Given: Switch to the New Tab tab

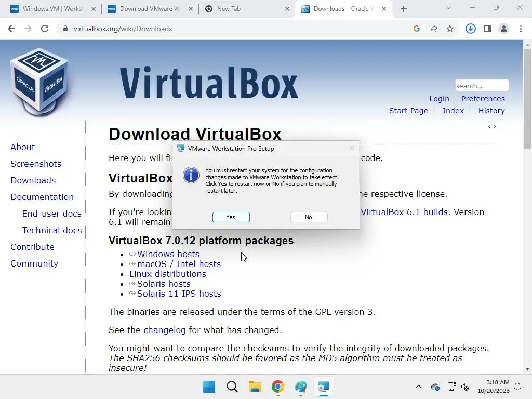Looking at the screenshot, I should (247, 9).
